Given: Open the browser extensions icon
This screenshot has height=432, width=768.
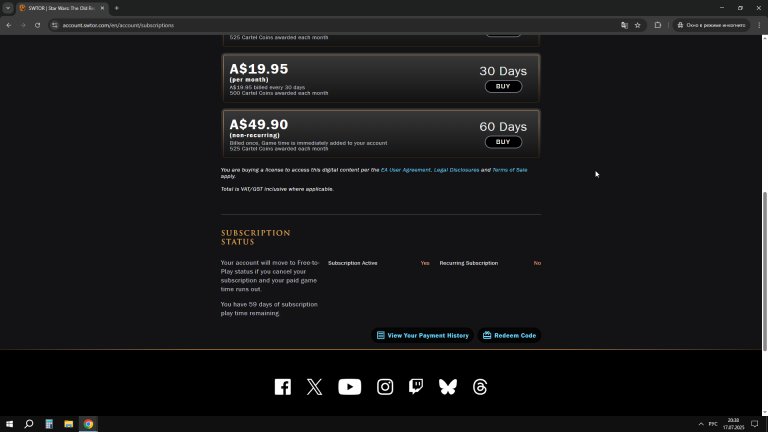Looking at the screenshot, I should pyautogui.click(x=658, y=25).
